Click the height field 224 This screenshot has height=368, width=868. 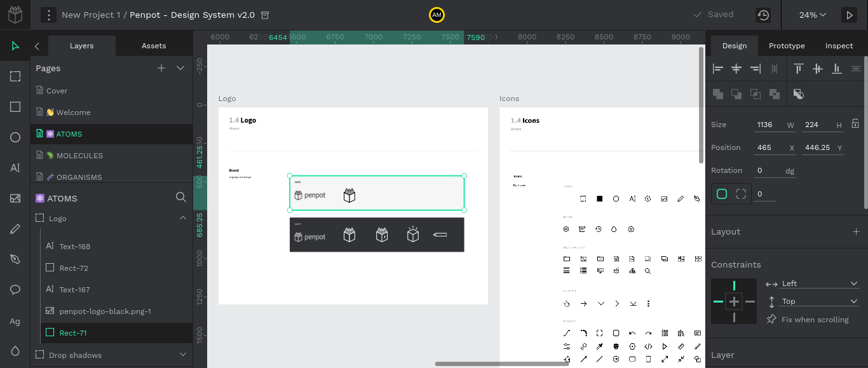823,125
